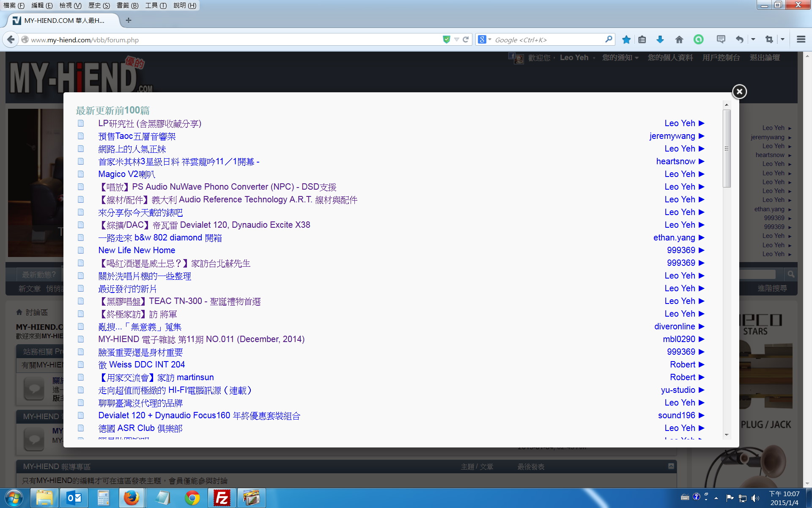Click the bookmark star icon
Viewport: 812px width, 508px height.
(x=626, y=39)
